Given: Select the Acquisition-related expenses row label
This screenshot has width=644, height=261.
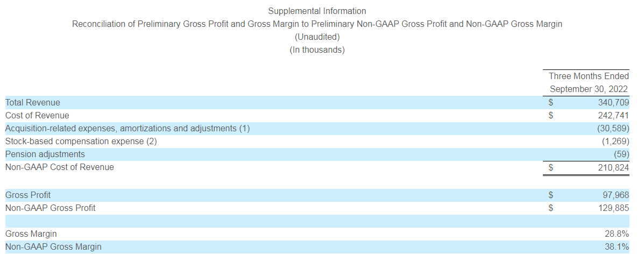Looking at the screenshot, I should tap(128, 128).
